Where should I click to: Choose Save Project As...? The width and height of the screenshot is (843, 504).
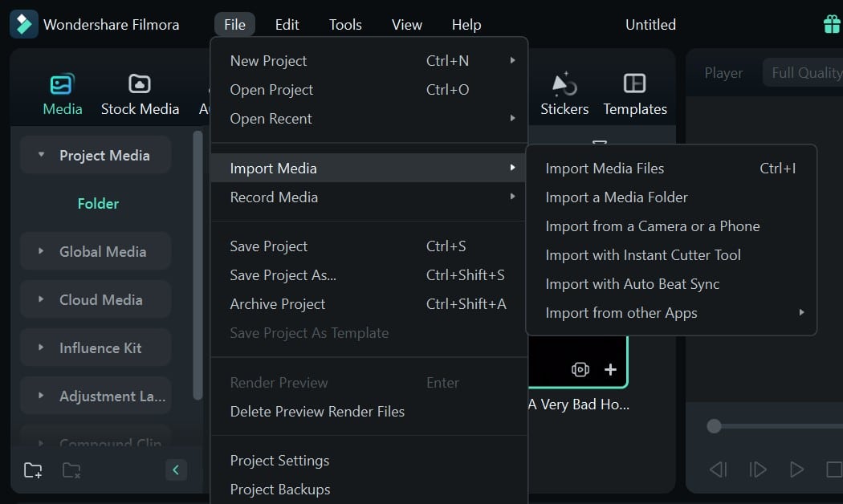pos(369,275)
